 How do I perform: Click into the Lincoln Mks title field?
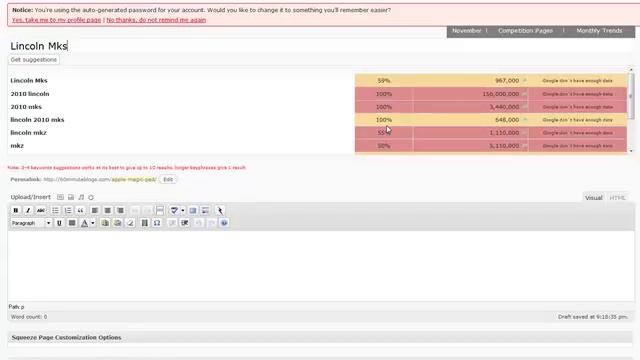click(x=320, y=46)
